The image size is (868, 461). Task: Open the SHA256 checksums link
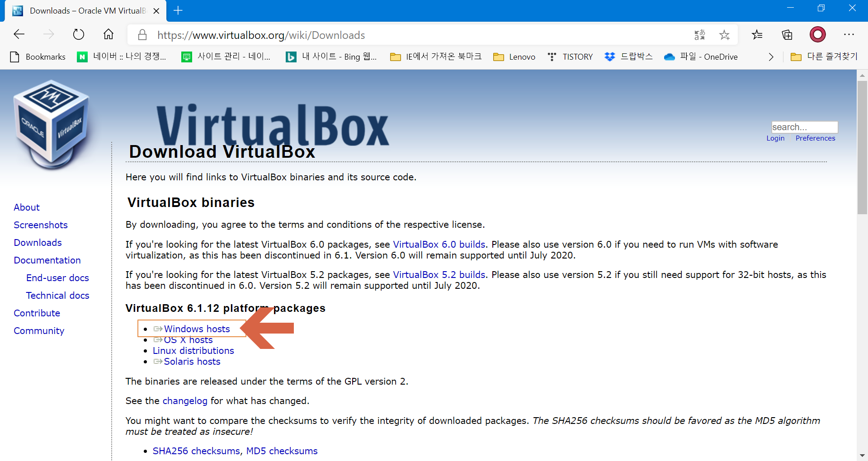196,451
